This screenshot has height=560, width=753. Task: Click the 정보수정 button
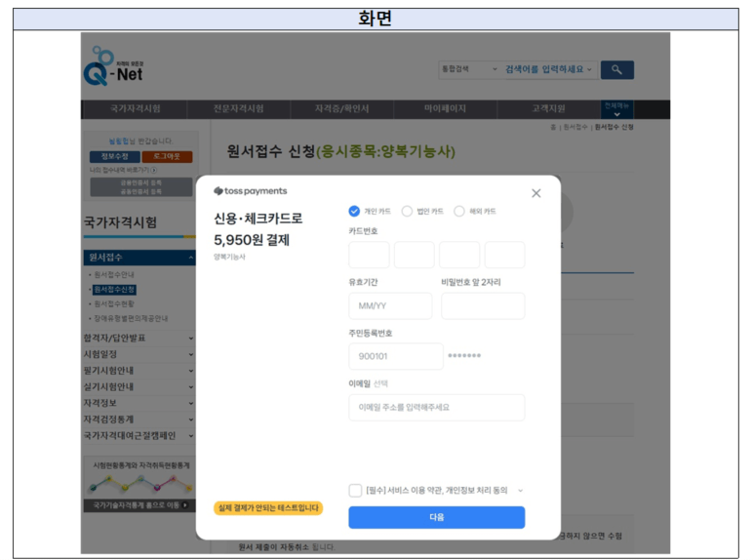pos(115,156)
